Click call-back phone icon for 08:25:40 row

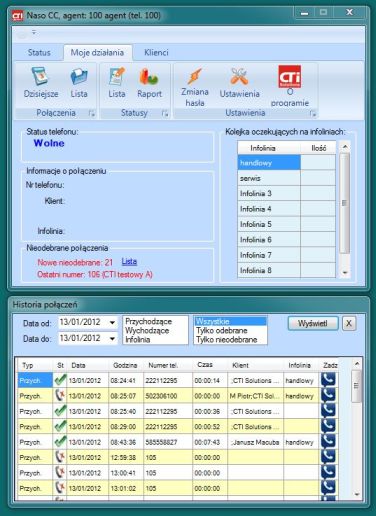328,411
